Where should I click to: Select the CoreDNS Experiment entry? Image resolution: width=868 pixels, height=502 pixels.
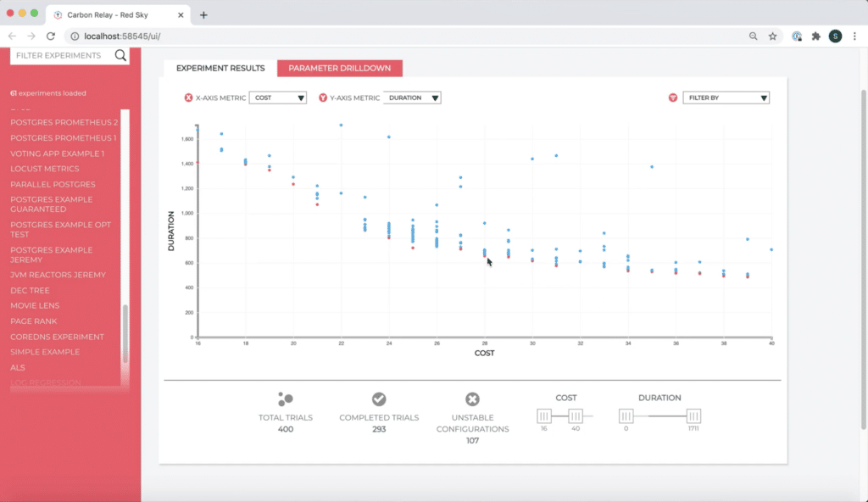point(57,337)
